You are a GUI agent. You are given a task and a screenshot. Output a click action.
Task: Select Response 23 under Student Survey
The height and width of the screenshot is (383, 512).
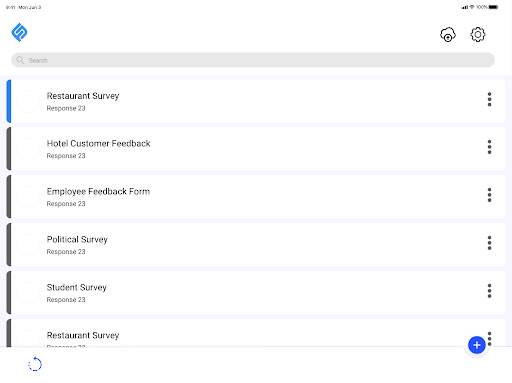(x=66, y=300)
